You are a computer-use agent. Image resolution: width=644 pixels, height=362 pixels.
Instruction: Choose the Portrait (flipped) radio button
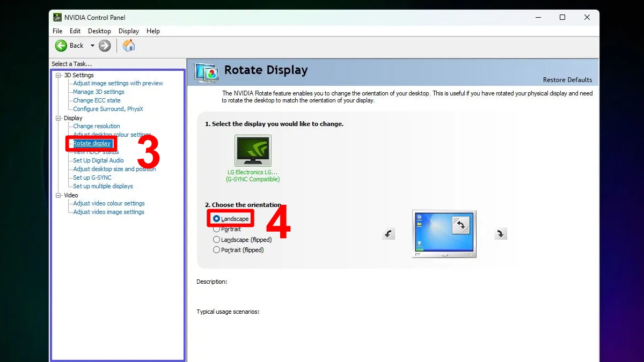click(x=217, y=250)
